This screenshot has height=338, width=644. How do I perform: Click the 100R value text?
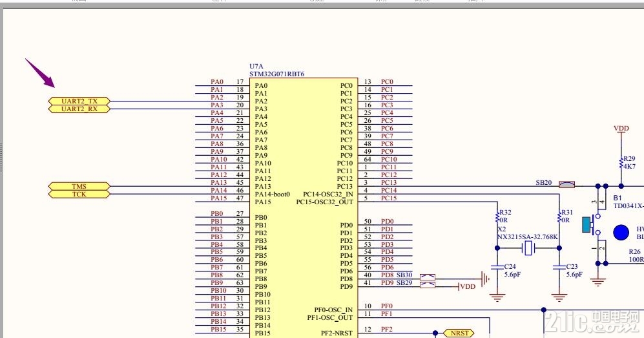tap(636, 259)
